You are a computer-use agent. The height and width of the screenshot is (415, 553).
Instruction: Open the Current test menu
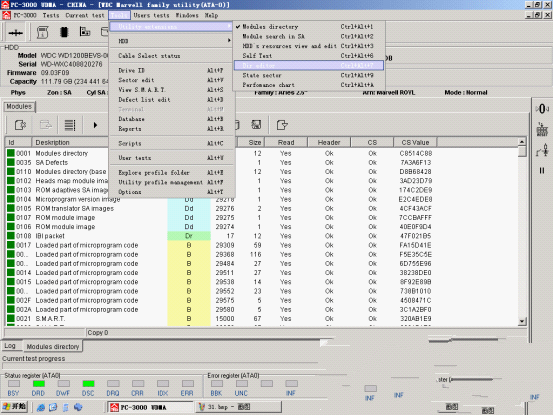(x=85, y=16)
